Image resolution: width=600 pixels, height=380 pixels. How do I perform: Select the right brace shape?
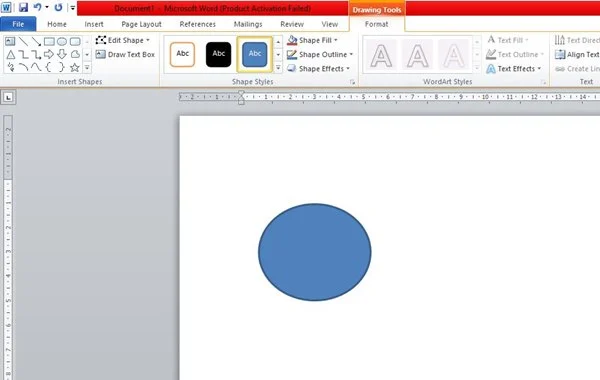tap(62, 67)
